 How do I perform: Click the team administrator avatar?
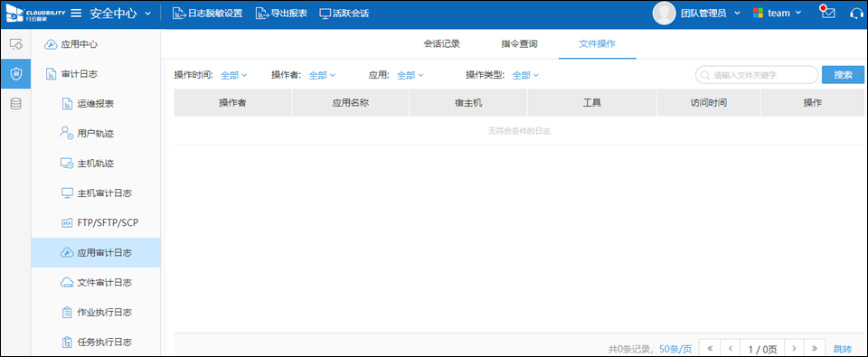[664, 14]
